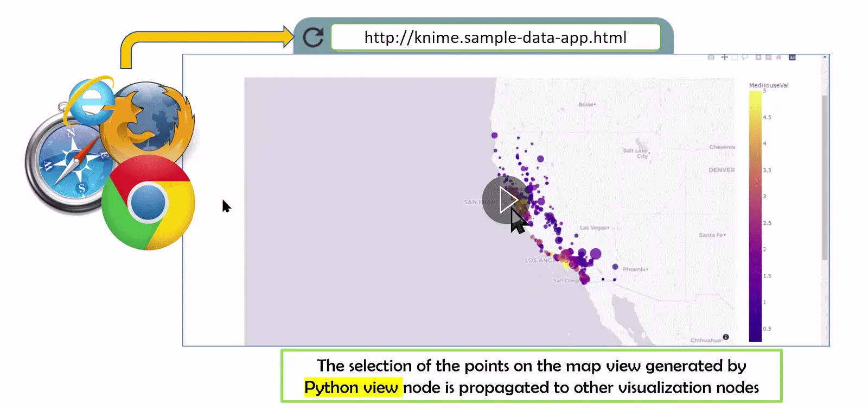This screenshot has height=409, width=868.
Task: Click the Salt Lake City map label
Action: 636,153
